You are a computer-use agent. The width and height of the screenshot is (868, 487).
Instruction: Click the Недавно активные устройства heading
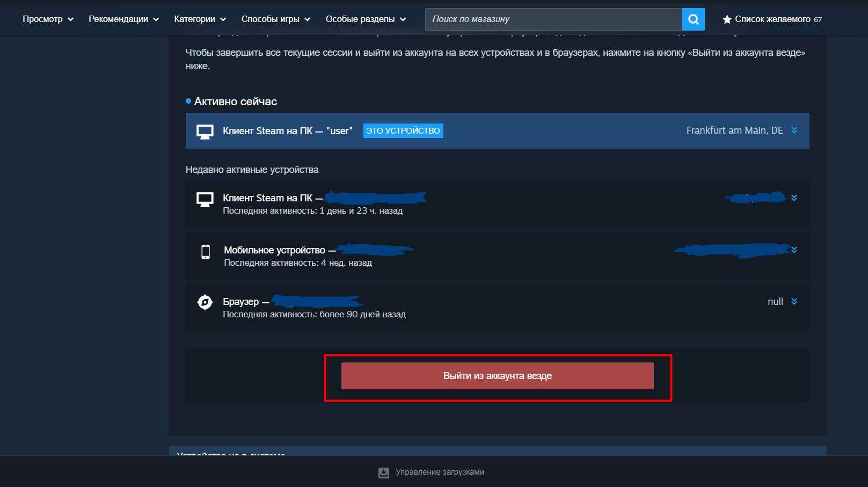pos(252,170)
